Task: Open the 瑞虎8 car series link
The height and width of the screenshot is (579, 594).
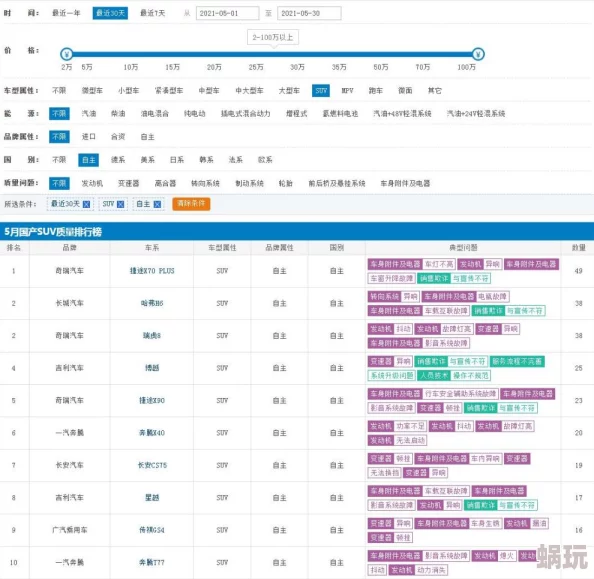Action: pos(152,336)
